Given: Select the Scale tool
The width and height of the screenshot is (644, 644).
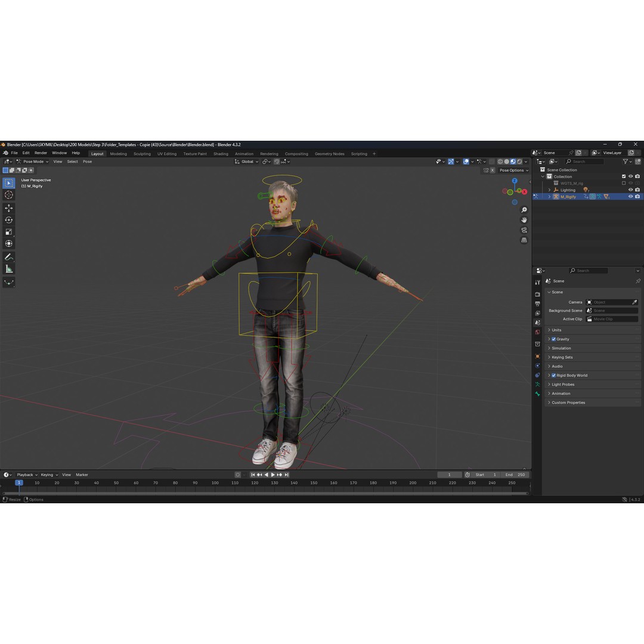Looking at the screenshot, I should 8,232.
